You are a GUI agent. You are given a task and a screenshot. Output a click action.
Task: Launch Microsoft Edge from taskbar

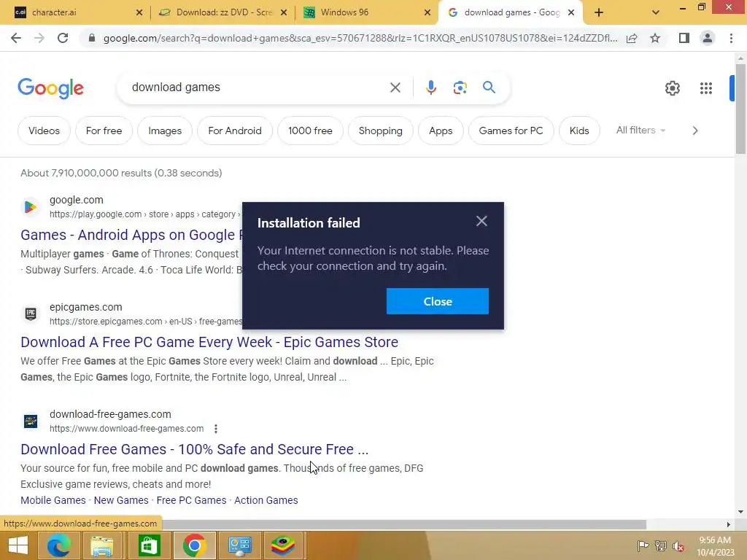(59, 545)
